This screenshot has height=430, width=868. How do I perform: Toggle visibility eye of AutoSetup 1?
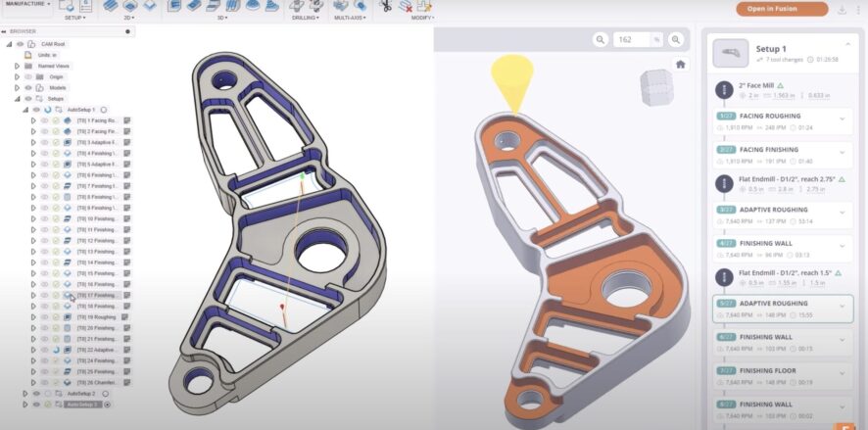(36, 110)
